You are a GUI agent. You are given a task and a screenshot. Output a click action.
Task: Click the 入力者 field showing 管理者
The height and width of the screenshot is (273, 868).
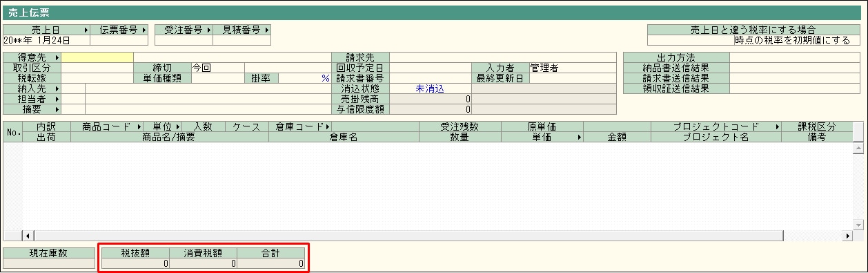[x=572, y=68]
